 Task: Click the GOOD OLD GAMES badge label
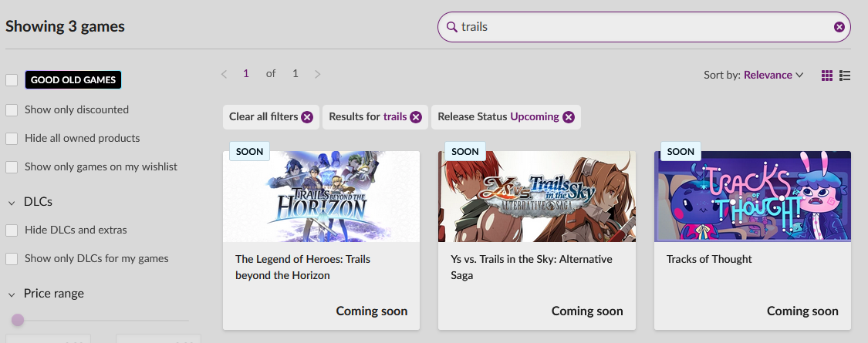[73, 79]
